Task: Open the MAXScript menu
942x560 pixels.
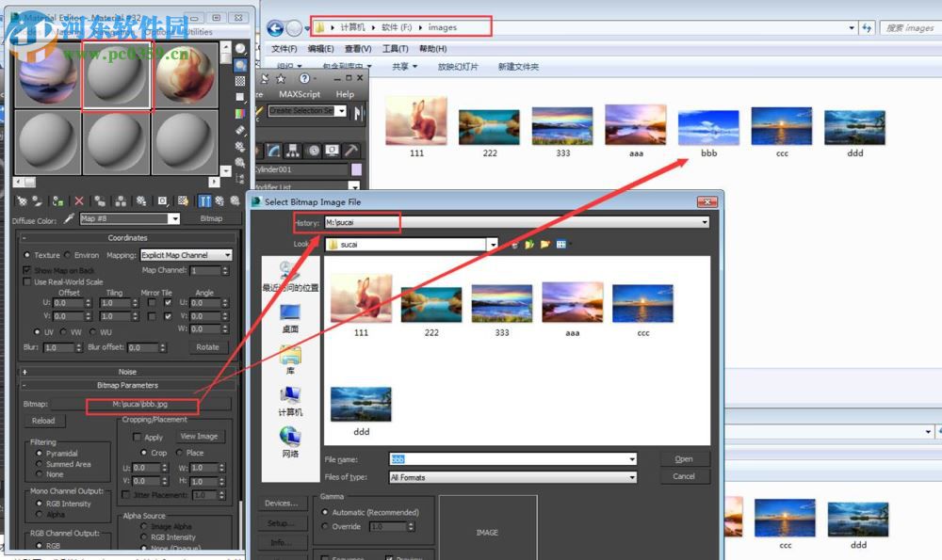Action: 301,94
